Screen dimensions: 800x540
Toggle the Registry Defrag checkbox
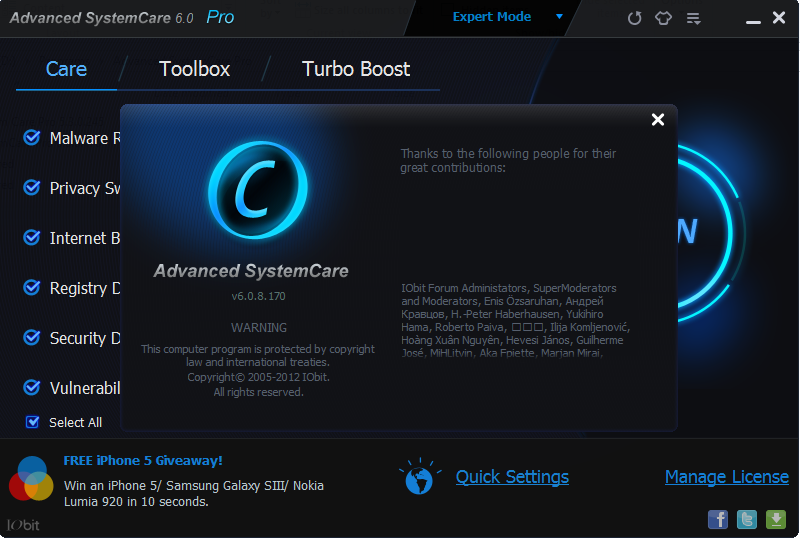[32, 287]
